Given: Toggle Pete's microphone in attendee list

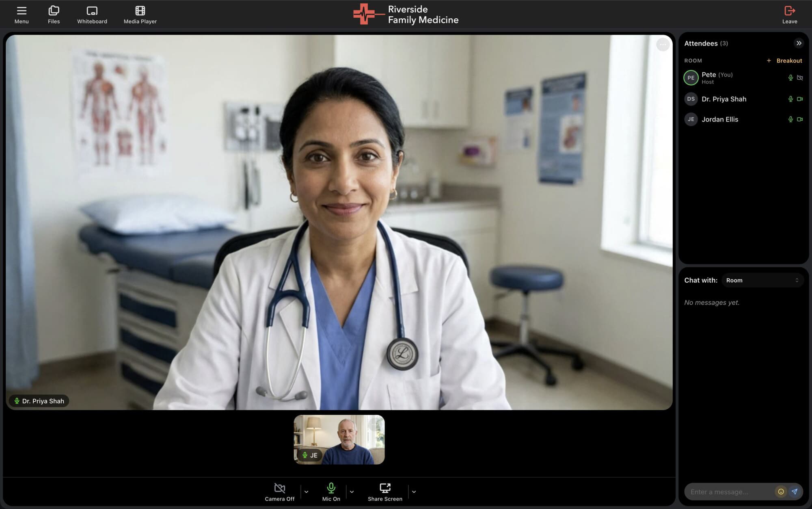Looking at the screenshot, I should 790,78.
